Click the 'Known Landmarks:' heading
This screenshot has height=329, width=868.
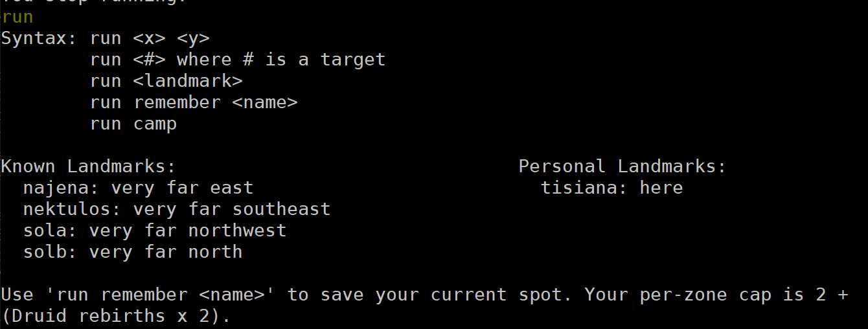(89, 166)
